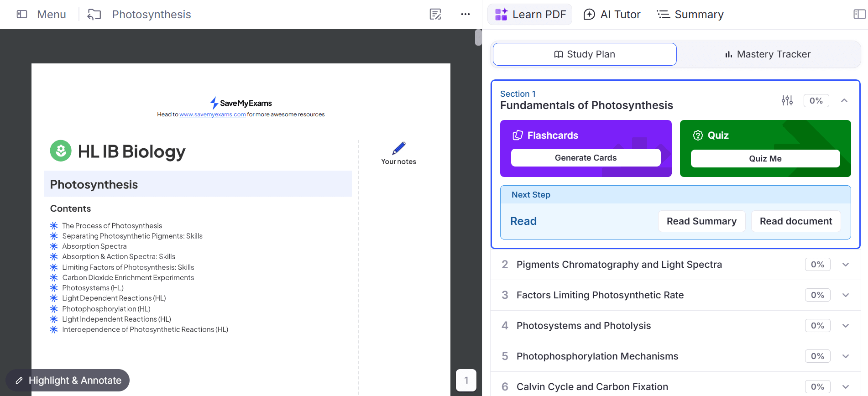Expand Factors Limiting Photosynthetic Rate section

pyautogui.click(x=846, y=295)
